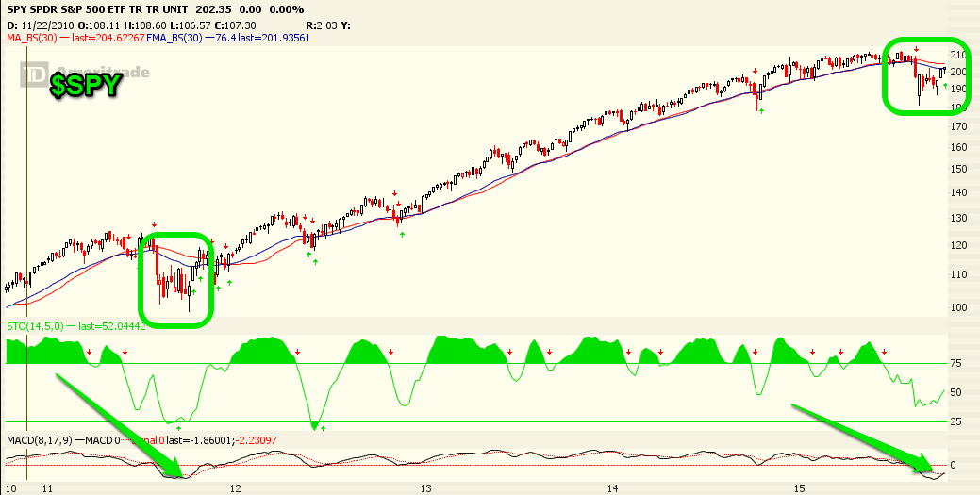Click the 130 price axis label
The width and height of the screenshot is (980, 495).
coord(958,218)
